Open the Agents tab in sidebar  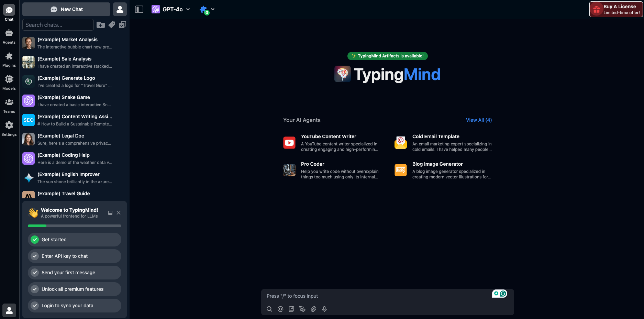click(x=9, y=36)
